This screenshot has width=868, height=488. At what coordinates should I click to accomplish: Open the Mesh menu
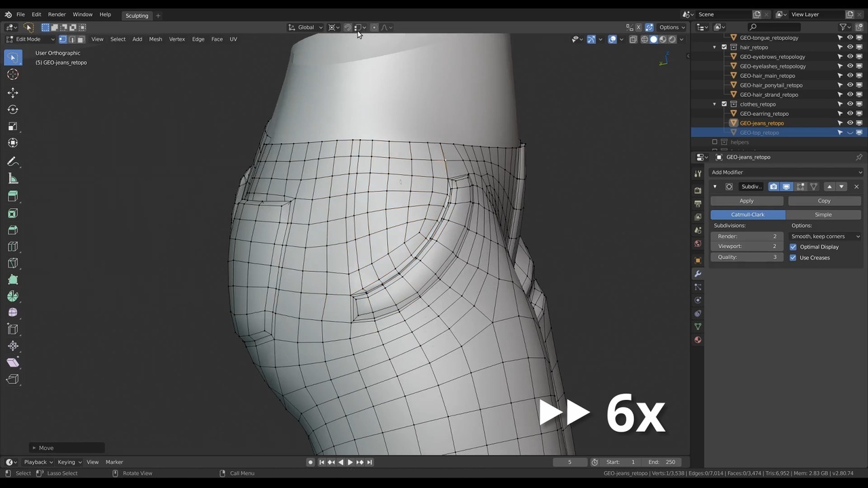(155, 39)
